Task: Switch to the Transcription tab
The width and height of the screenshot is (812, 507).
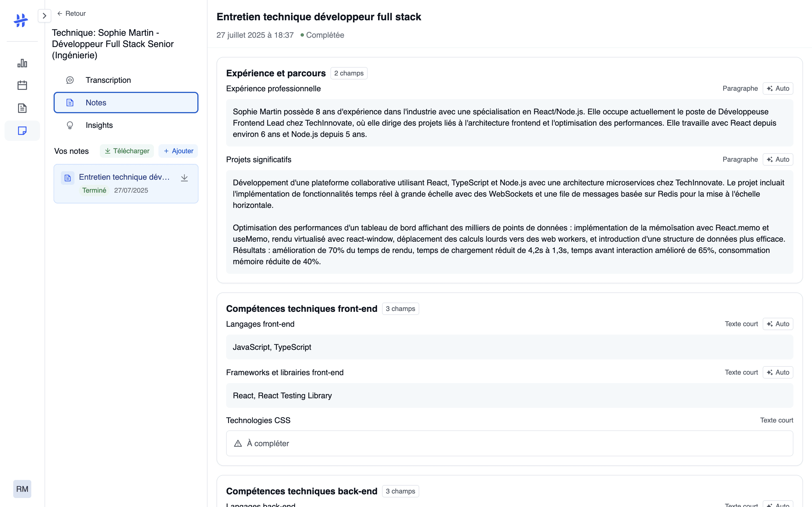Action: tap(108, 80)
